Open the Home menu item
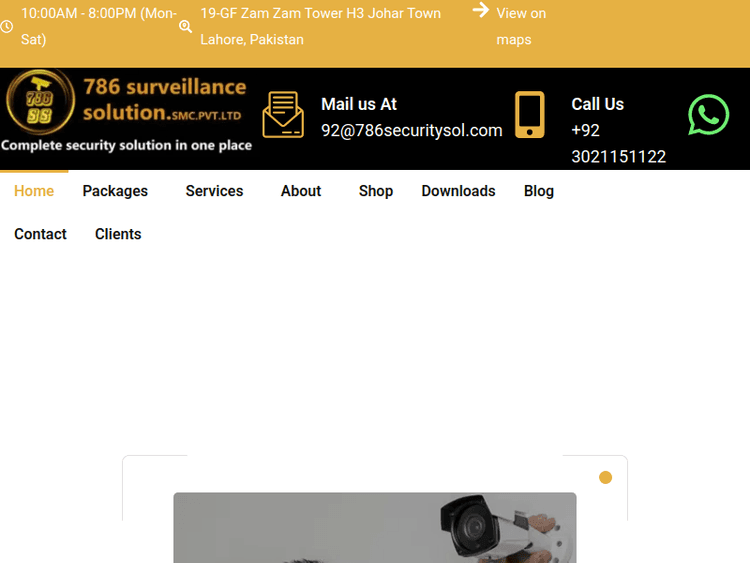 pos(34,191)
